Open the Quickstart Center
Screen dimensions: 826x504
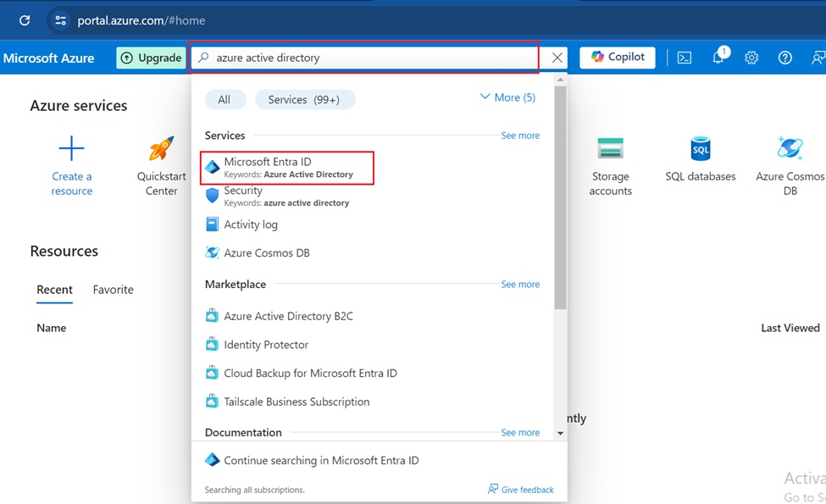tap(160, 166)
